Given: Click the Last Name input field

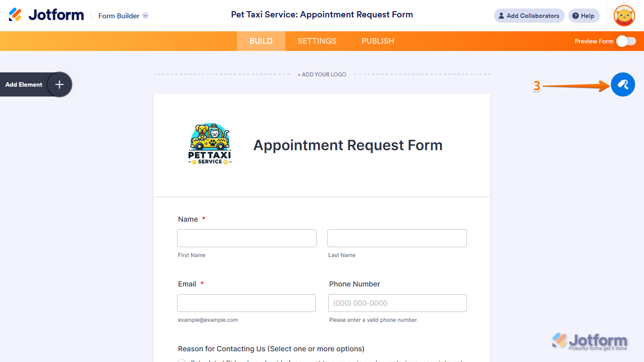Looking at the screenshot, I should click(397, 238).
